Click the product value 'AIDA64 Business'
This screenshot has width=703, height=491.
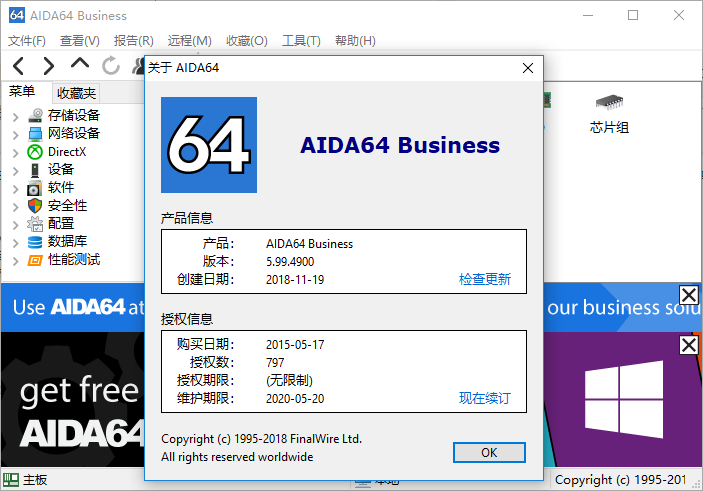pyautogui.click(x=309, y=243)
